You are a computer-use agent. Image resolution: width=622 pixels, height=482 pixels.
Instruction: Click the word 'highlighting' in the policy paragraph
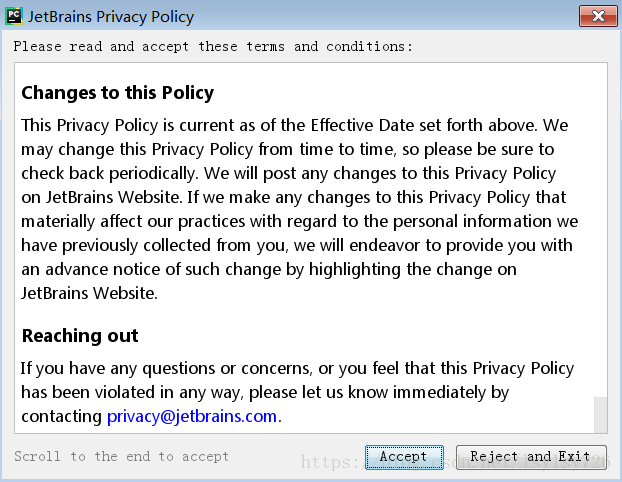355,270
